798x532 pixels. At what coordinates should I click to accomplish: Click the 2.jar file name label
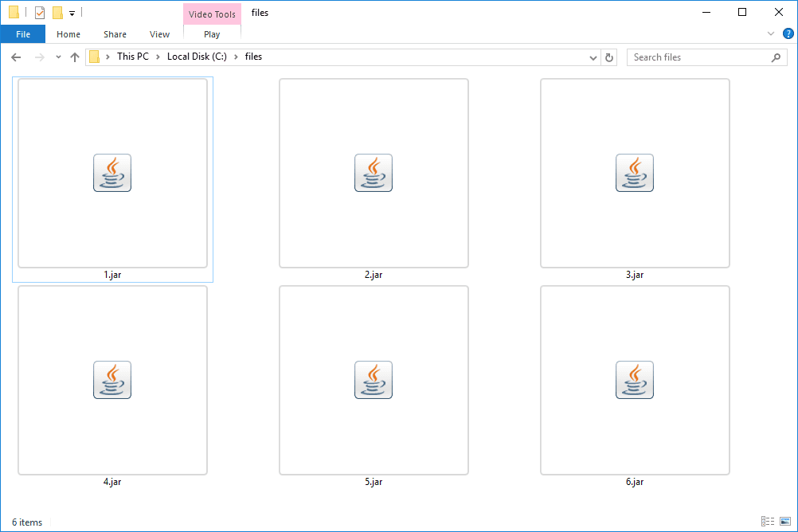click(x=374, y=275)
